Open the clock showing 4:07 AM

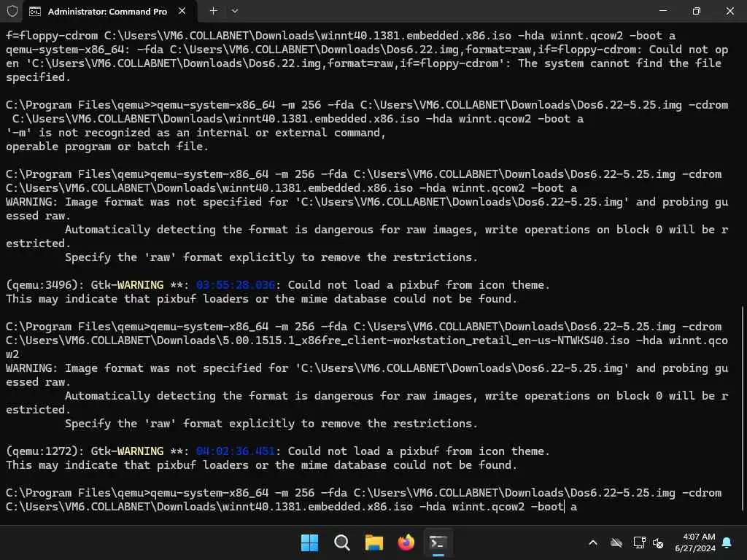coord(695,542)
